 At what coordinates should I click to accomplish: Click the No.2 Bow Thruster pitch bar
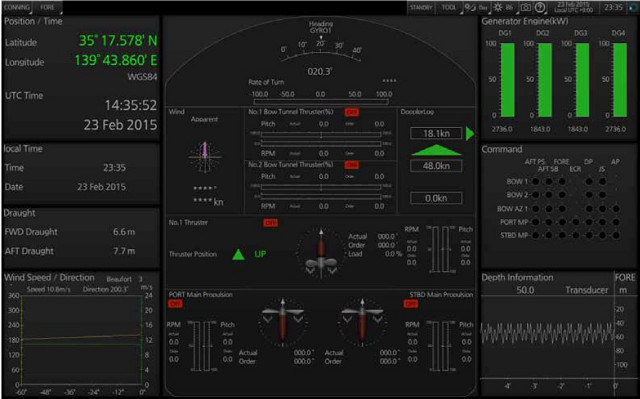click(321, 187)
